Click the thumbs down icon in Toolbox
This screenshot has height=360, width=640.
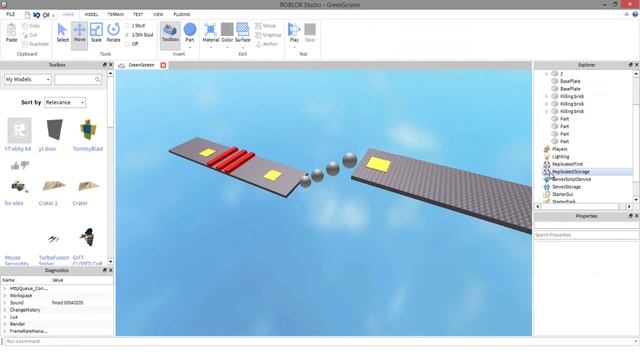click(25, 165)
